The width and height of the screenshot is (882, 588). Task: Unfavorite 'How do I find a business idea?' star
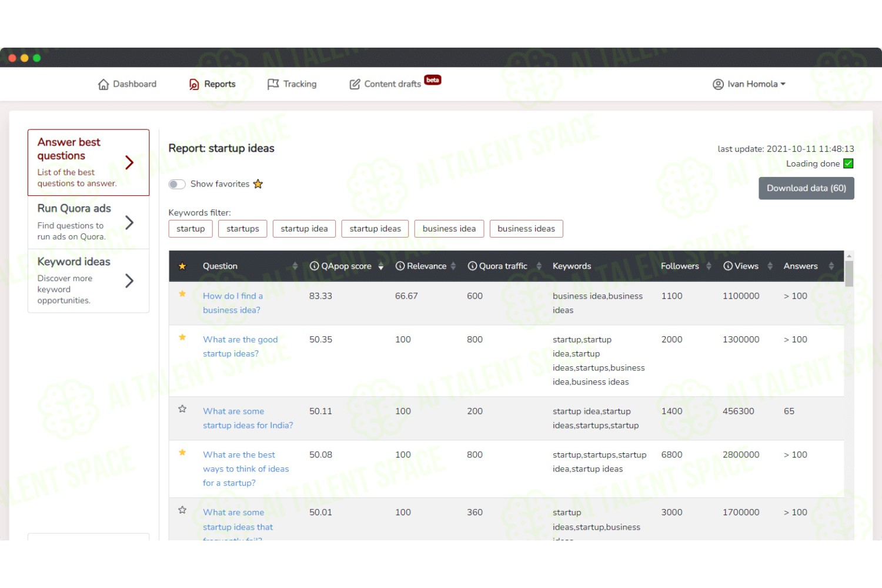pyautogui.click(x=182, y=293)
